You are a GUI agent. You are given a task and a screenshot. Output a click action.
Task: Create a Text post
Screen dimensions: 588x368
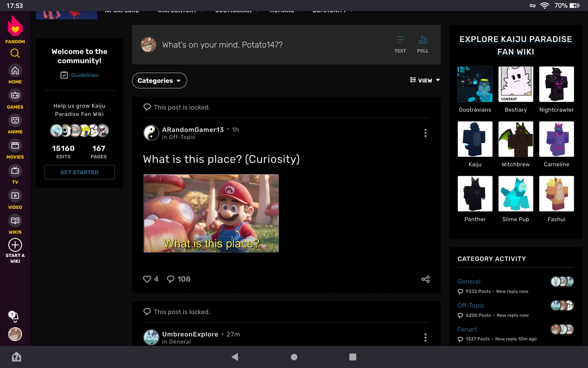coord(400,44)
